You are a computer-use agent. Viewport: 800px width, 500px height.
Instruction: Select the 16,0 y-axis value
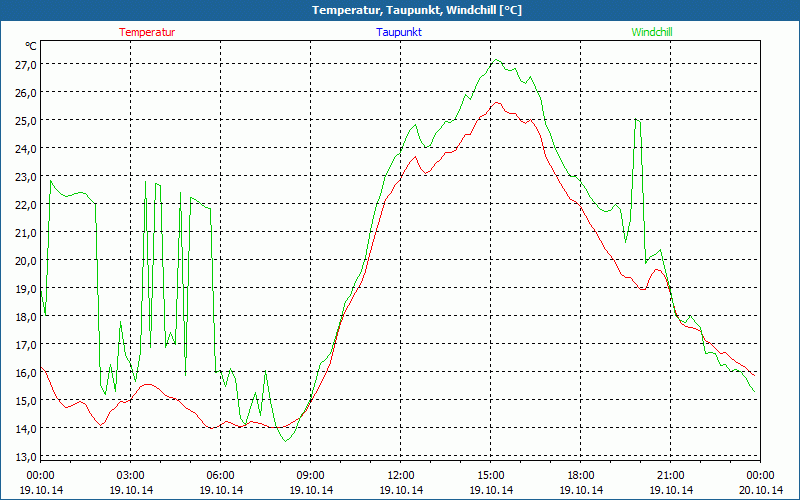pos(26,372)
